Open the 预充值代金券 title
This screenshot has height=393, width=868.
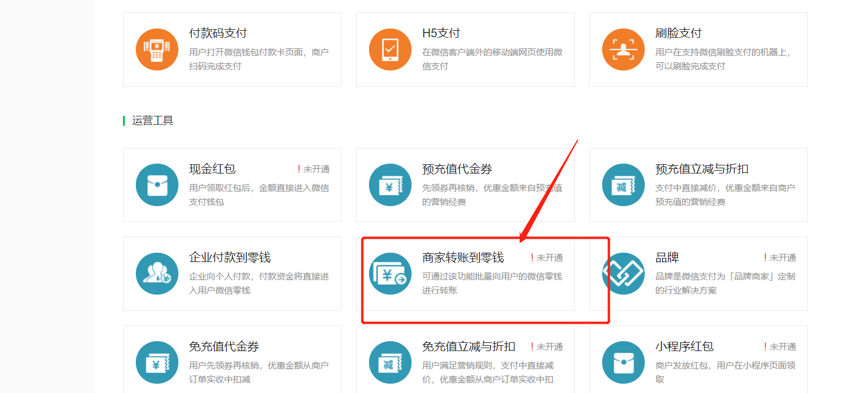pos(457,169)
